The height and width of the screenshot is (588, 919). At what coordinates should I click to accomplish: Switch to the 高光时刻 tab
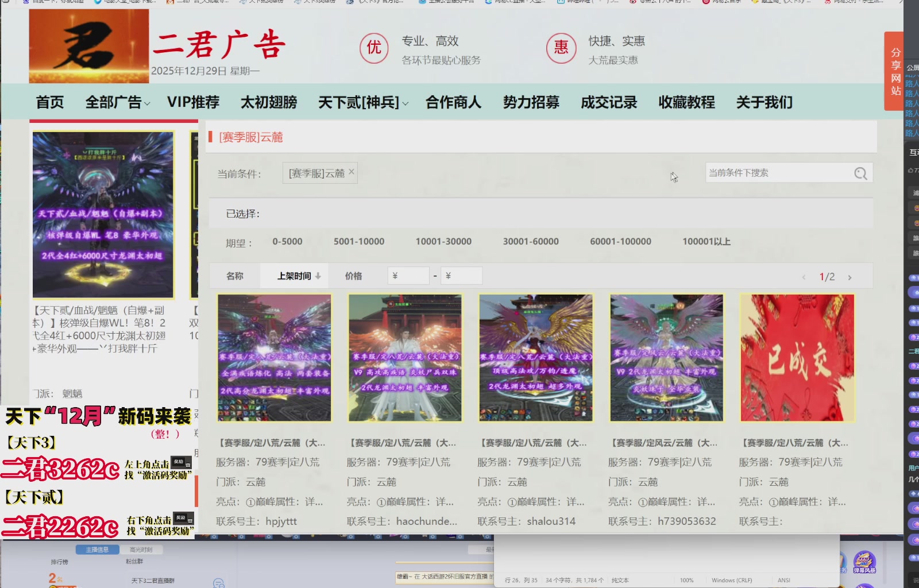(x=141, y=550)
